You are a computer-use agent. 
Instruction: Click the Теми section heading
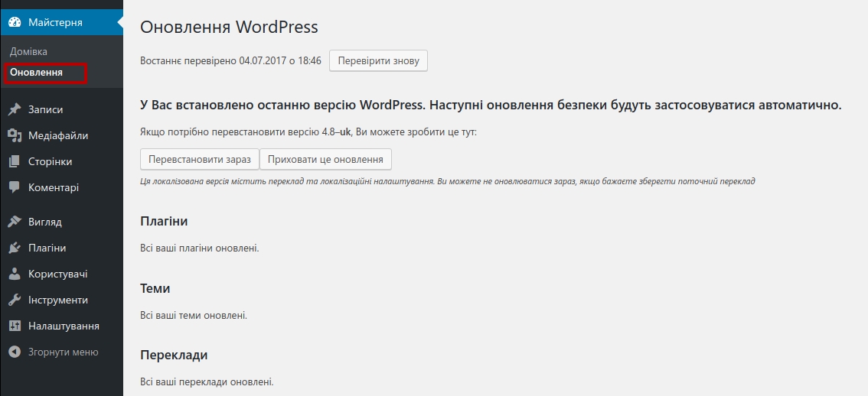tap(155, 289)
